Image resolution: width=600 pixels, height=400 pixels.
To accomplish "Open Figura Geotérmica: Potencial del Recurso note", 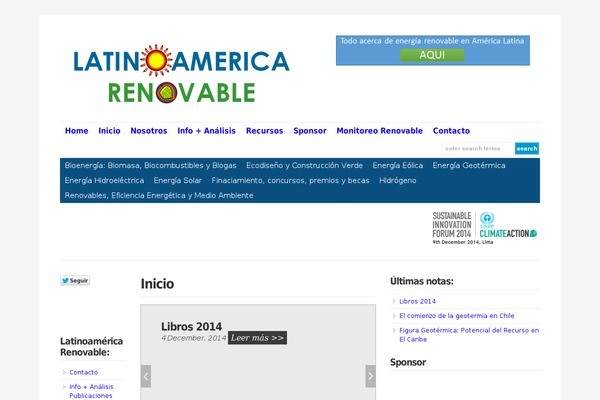I will point(469,335).
